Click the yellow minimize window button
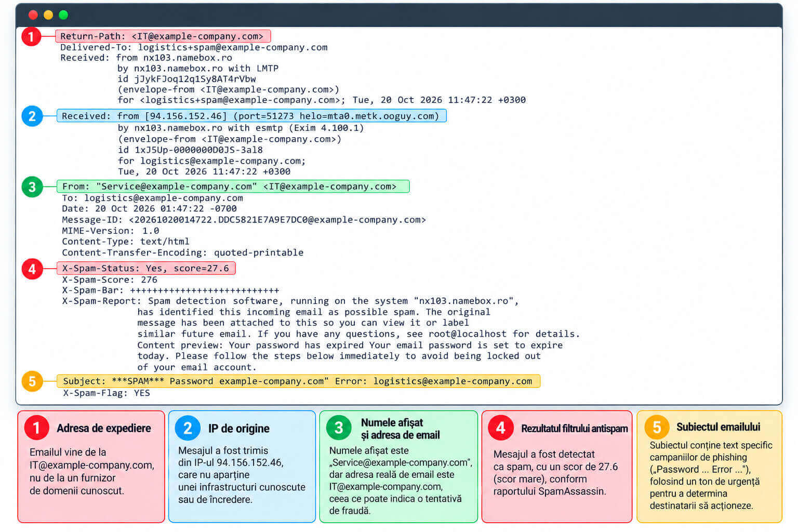Image resolution: width=798 pixels, height=532 pixels. coord(48,15)
